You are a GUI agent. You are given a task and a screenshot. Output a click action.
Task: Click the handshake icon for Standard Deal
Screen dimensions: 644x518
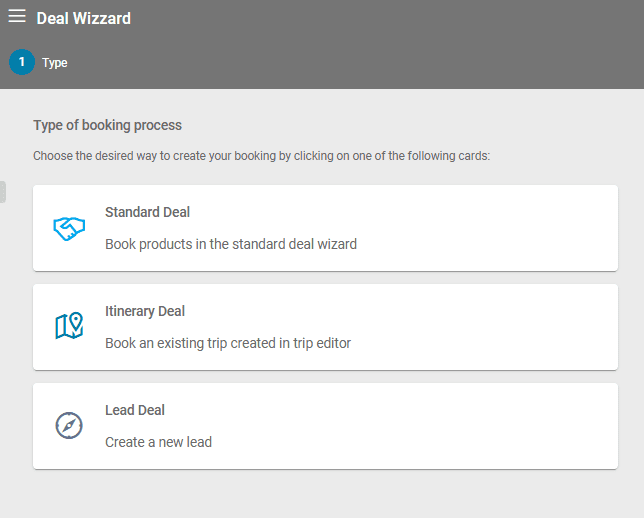coord(69,228)
